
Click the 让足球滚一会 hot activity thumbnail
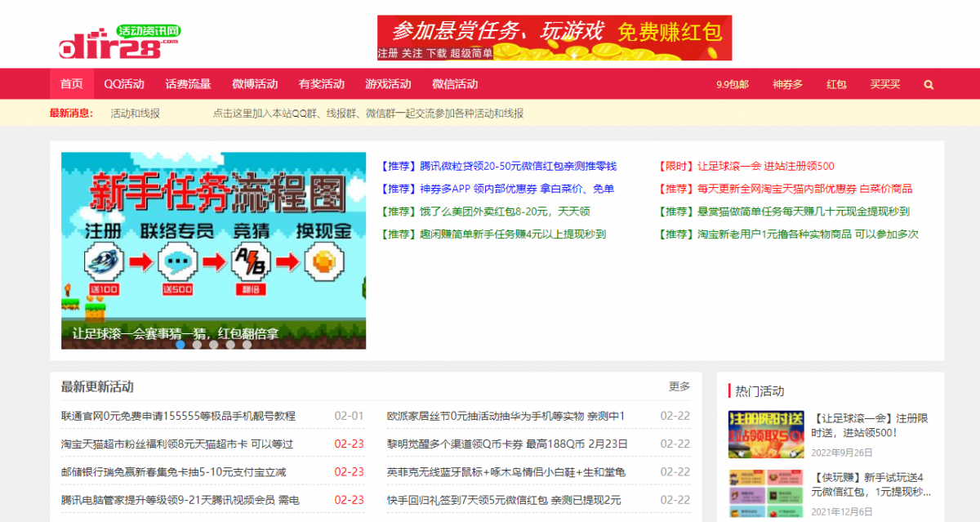point(766,435)
